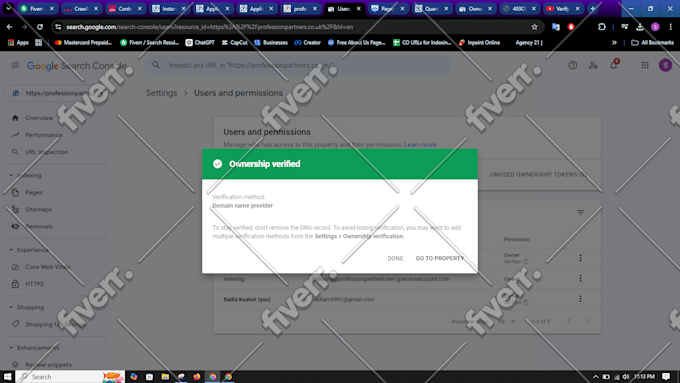Open the Google apps grid
Image resolution: width=680 pixels, height=383 pixels.
tap(645, 65)
